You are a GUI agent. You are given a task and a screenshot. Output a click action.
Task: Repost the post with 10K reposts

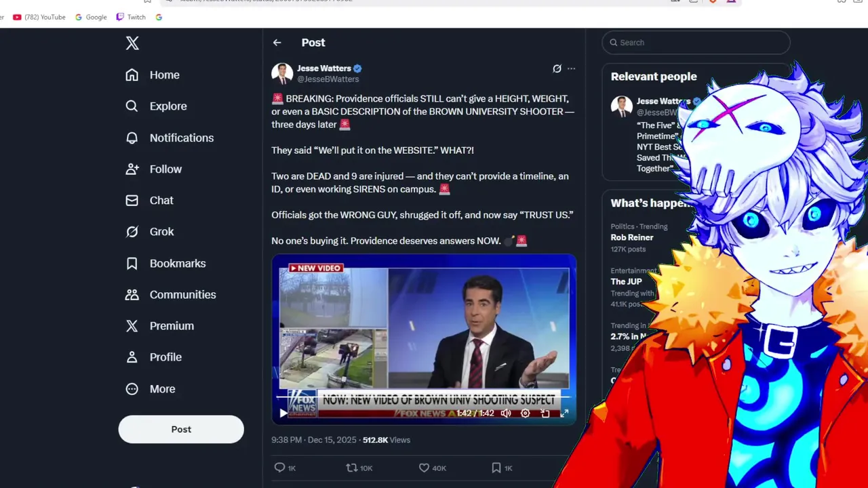coord(359,468)
